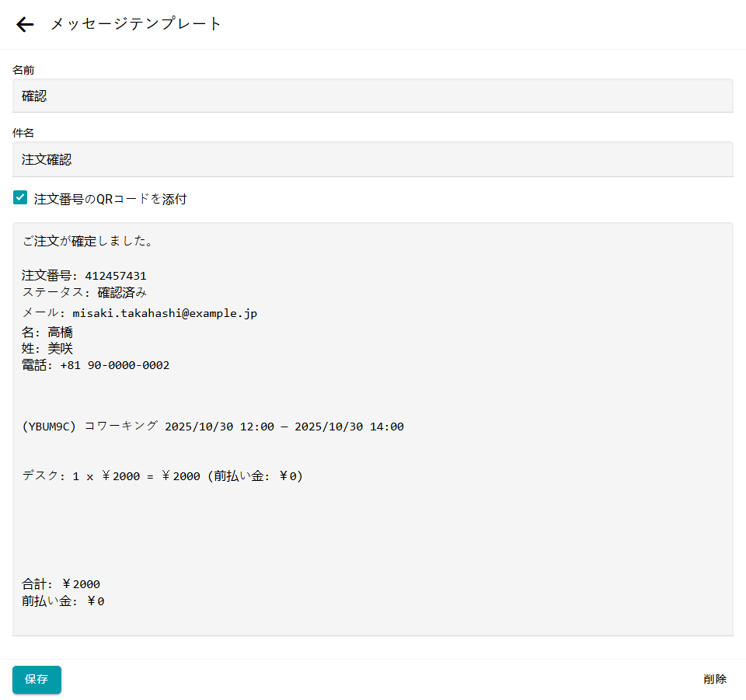746x700 pixels.
Task: Click the 前払い金: ￥0 final line
Action: [63, 601]
